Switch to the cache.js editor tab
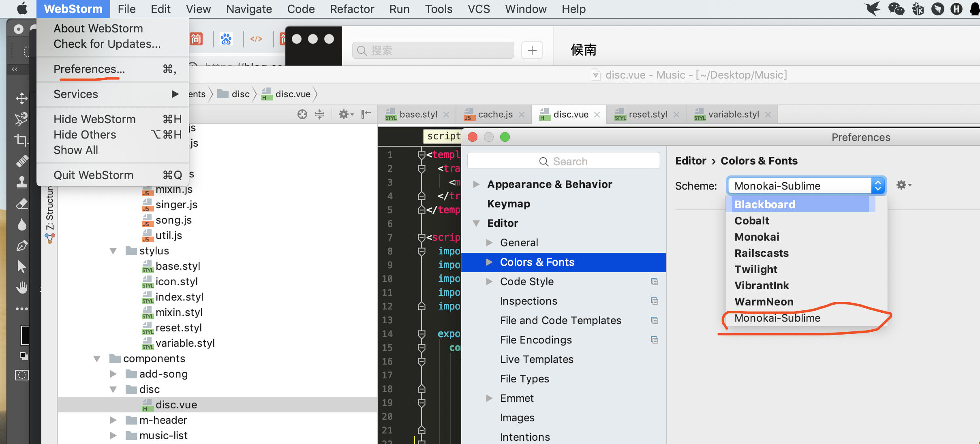Viewport: 980px width, 444px height. [495, 115]
